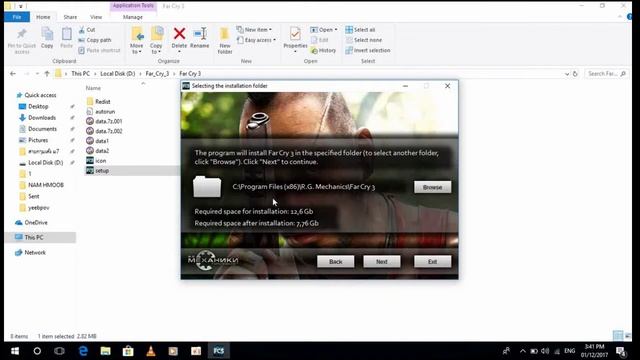Image resolution: width=640 pixels, height=360 pixels.
Task: Click the History ribbon item
Action: click(x=323, y=50)
